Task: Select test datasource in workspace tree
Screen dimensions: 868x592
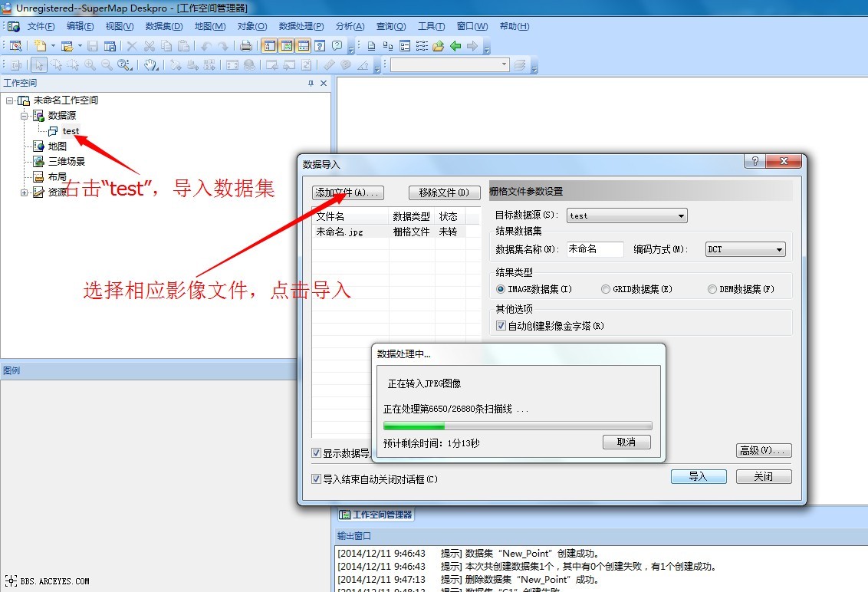Action: click(71, 131)
